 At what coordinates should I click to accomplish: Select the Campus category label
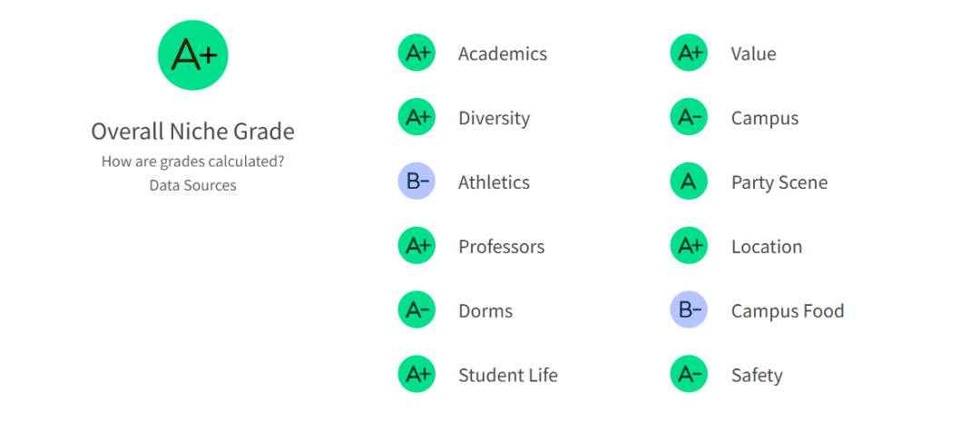click(x=765, y=118)
